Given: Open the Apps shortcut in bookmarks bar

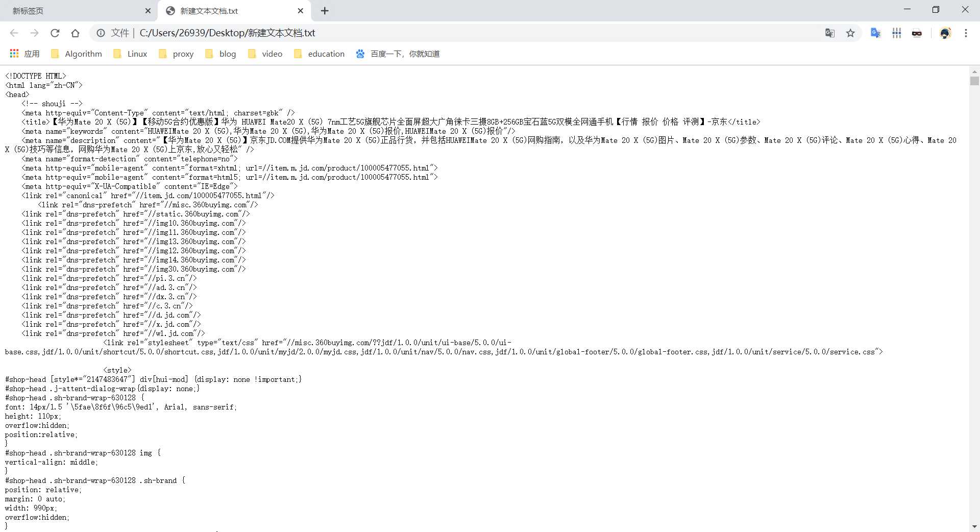Looking at the screenshot, I should 24,54.
